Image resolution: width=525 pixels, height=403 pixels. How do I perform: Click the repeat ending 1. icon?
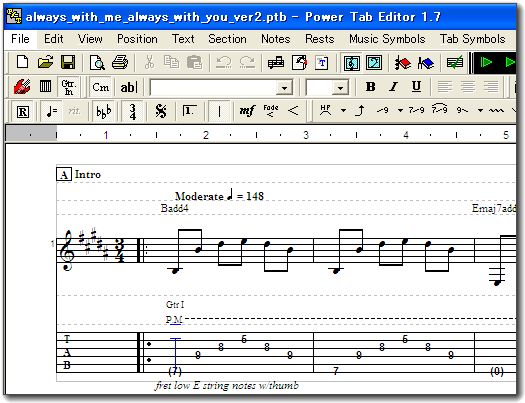coord(189,111)
